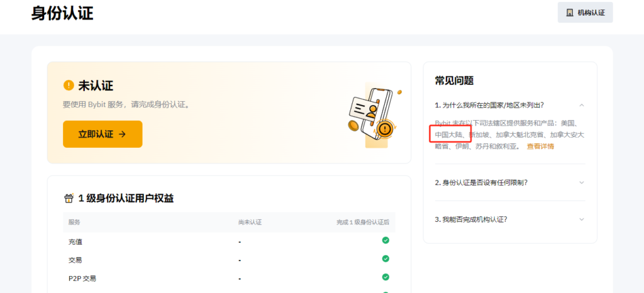
Task: Collapse the first FAQ about unlisted countries
Action: pyautogui.click(x=582, y=105)
